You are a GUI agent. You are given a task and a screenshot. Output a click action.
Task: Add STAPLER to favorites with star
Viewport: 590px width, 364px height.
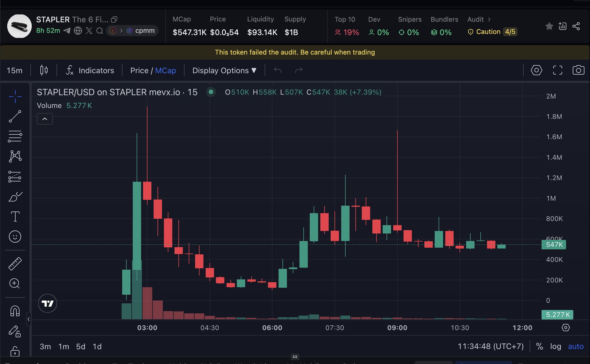(549, 26)
